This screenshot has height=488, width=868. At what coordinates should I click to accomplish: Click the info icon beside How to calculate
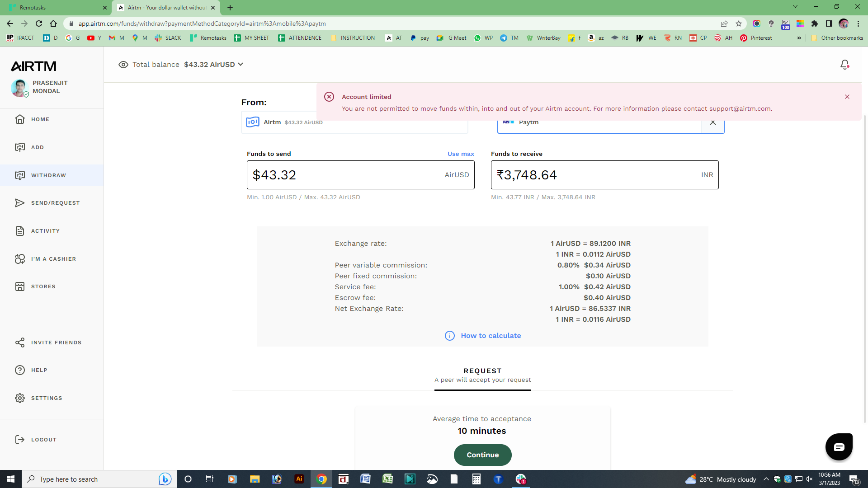(x=449, y=336)
